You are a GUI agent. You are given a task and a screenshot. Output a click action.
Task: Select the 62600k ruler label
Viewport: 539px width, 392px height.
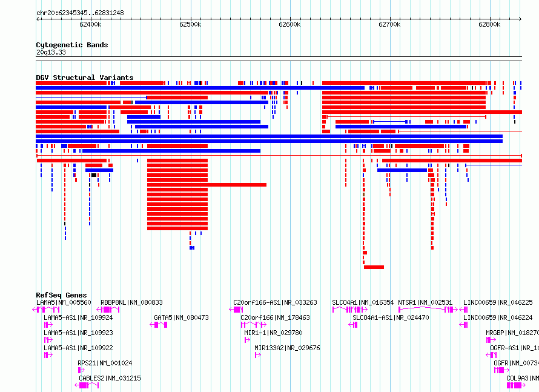coord(289,24)
